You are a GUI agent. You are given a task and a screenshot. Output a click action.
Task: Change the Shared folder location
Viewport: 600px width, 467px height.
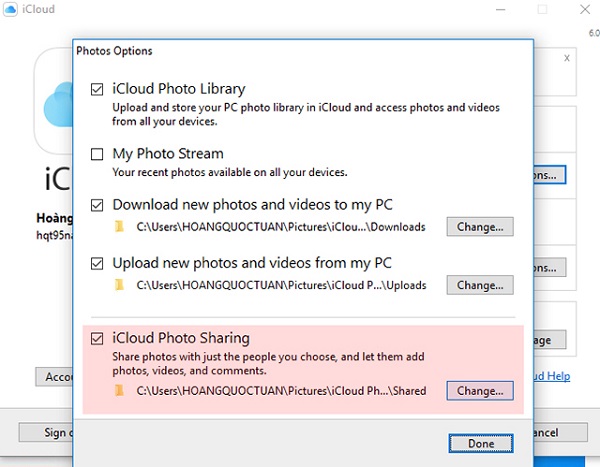pyautogui.click(x=480, y=390)
